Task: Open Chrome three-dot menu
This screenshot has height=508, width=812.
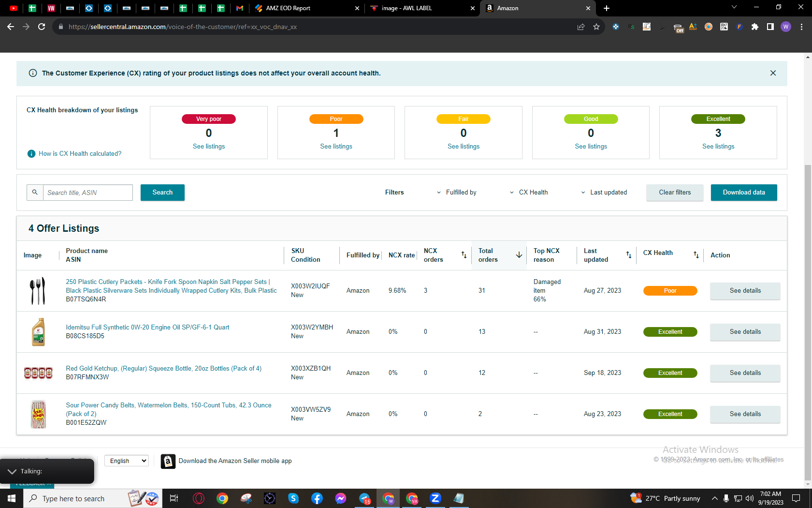Action: click(x=801, y=27)
